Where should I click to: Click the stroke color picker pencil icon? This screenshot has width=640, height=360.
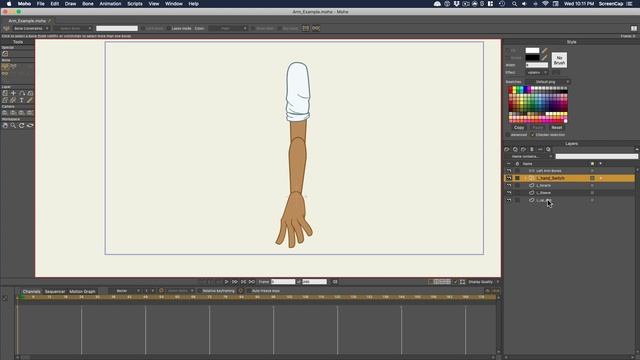coord(544,58)
